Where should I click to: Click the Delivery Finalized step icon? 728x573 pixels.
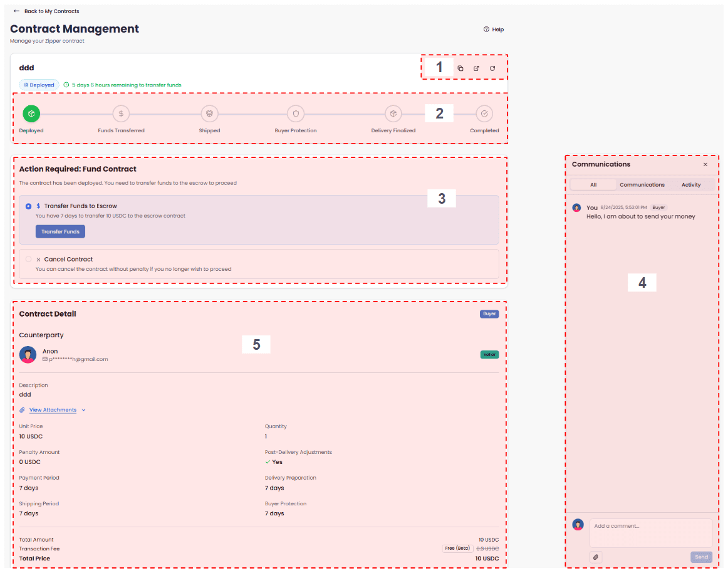pos(393,113)
